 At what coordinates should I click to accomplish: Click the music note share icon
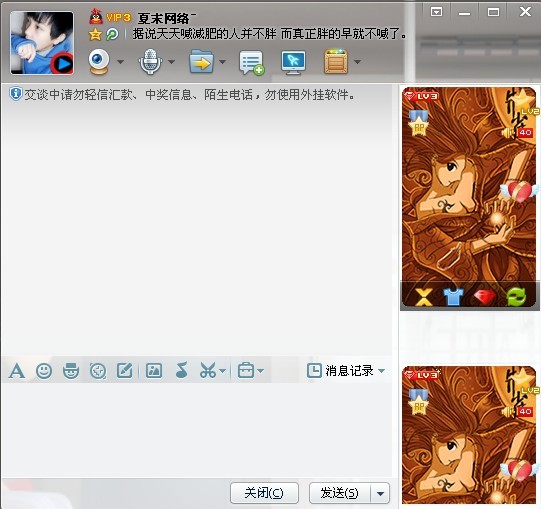point(181,370)
